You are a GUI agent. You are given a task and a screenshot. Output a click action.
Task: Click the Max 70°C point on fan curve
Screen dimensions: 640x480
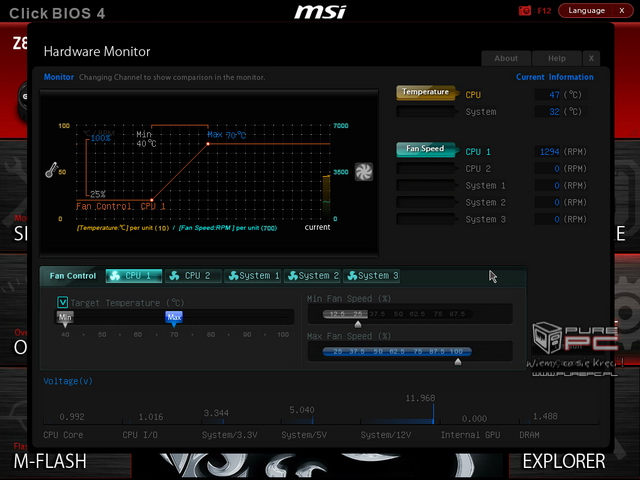(208, 144)
